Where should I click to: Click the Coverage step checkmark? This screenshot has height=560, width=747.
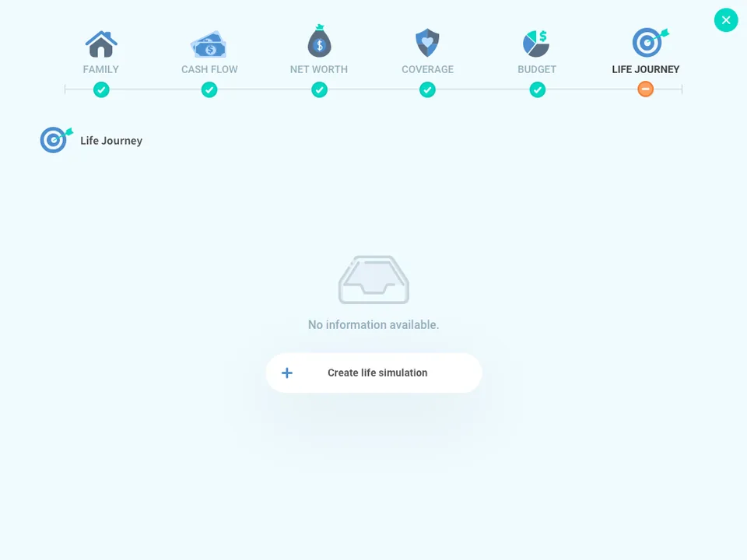click(x=427, y=89)
